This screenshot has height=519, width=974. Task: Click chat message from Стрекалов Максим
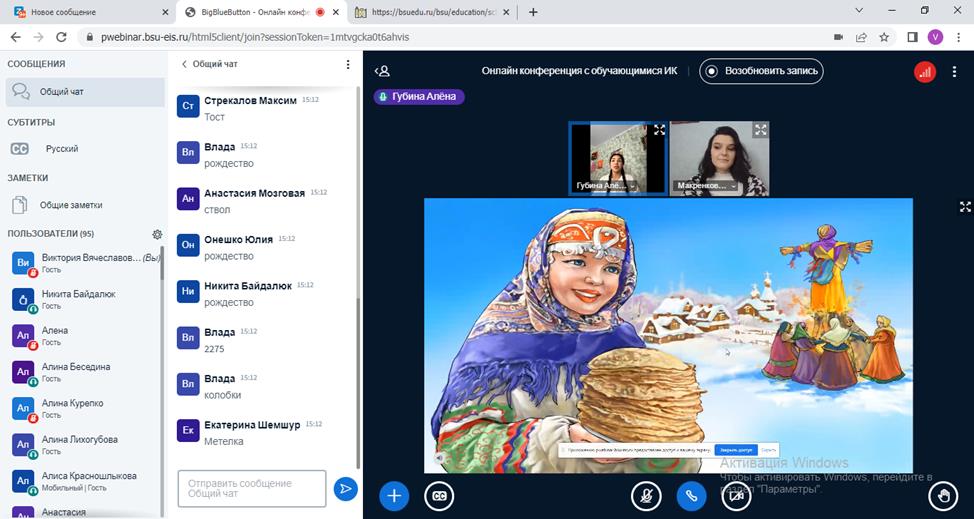point(263,109)
